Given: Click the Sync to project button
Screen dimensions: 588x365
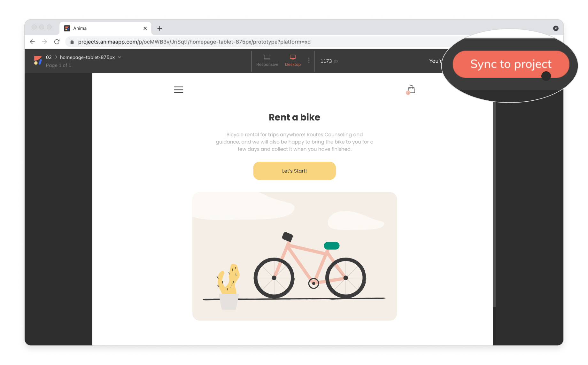Looking at the screenshot, I should pyautogui.click(x=511, y=64).
